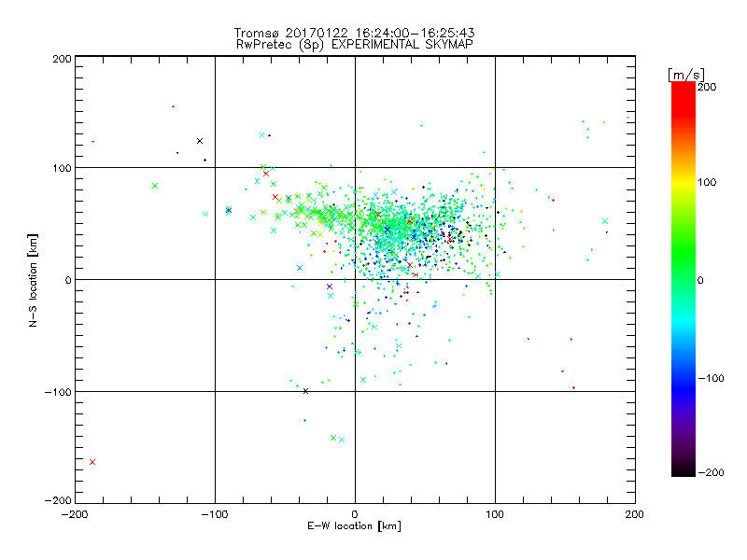Click the colorbar label "-200"

pyautogui.click(x=711, y=472)
